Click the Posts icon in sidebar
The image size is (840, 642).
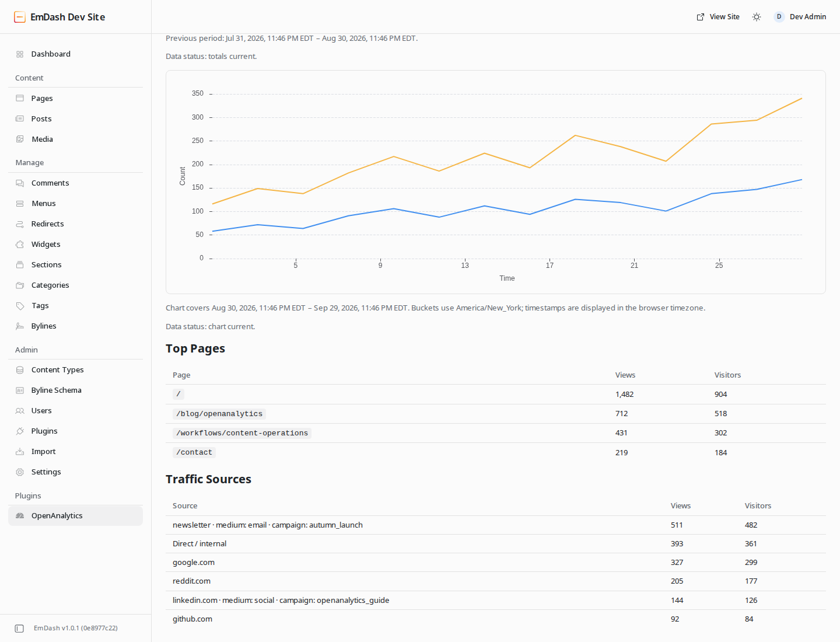click(x=20, y=118)
